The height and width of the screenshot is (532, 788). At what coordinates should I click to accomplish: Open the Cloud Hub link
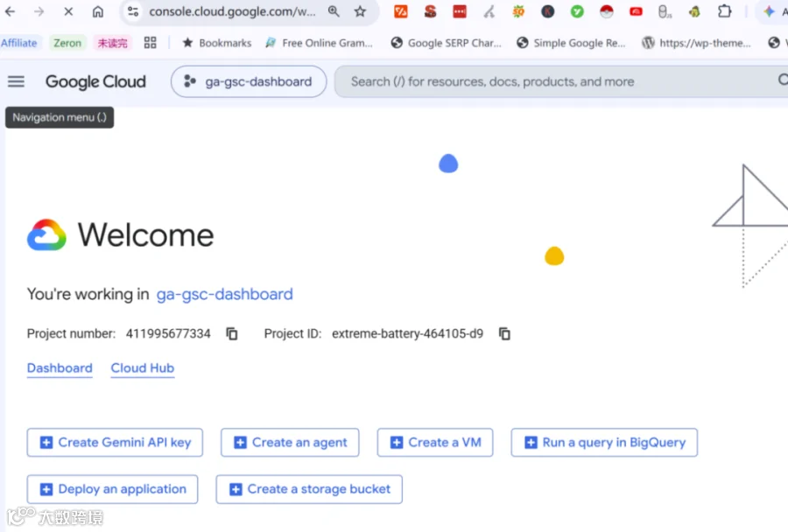pyautogui.click(x=142, y=368)
